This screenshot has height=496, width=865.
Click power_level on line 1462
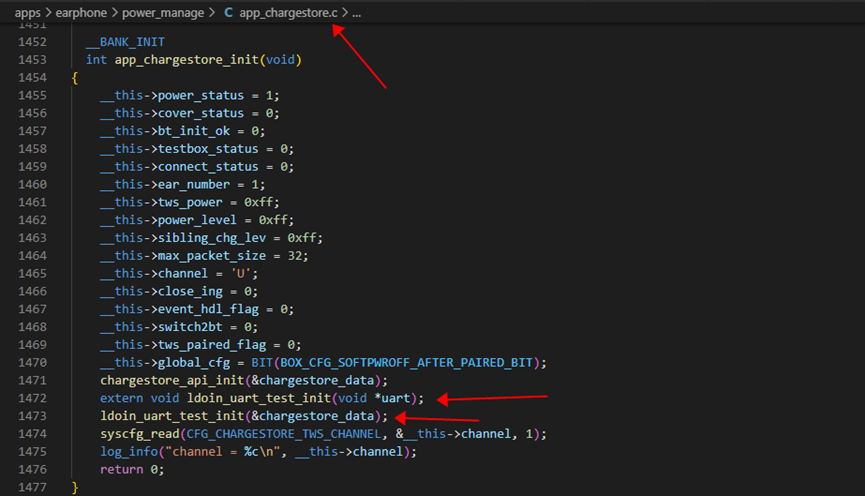pyautogui.click(x=197, y=220)
